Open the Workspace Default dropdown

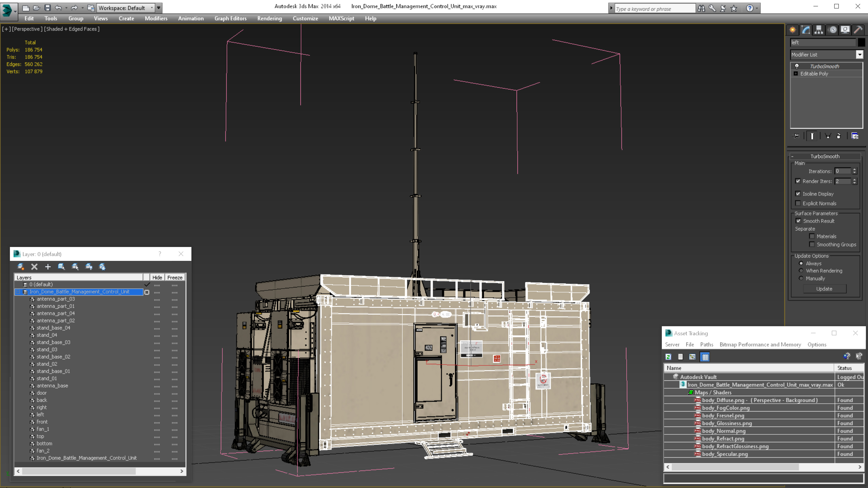click(x=152, y=8)
